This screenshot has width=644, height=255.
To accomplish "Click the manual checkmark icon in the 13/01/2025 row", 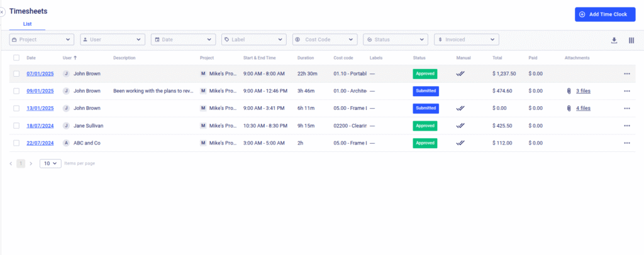I will click(460, 108).
